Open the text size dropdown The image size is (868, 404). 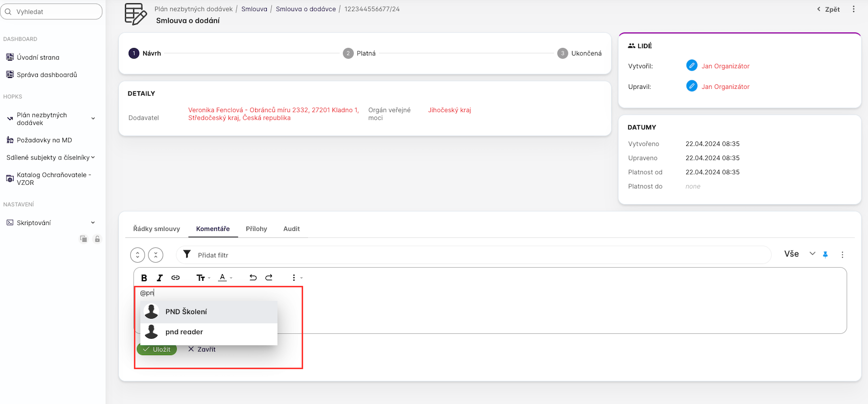click(203, 278)
